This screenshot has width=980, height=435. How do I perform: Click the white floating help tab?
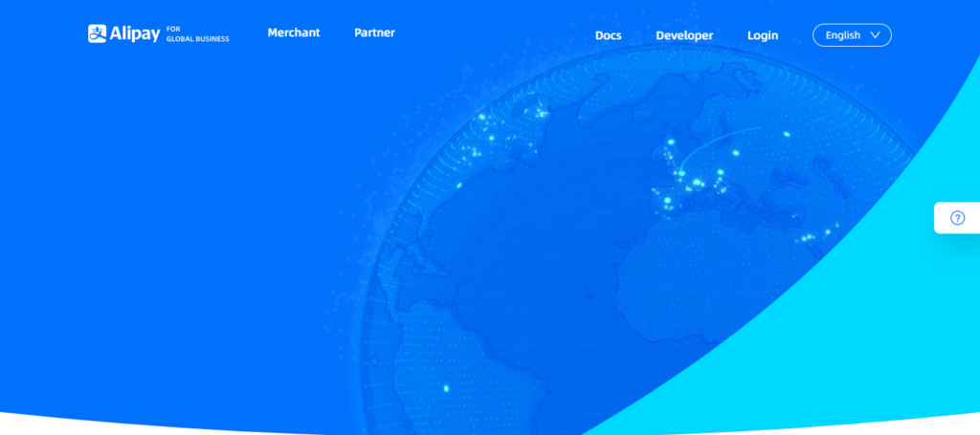tap(956, 218)
